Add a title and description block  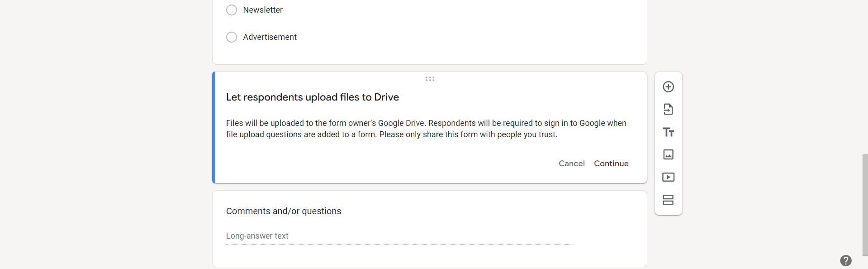click(668, 132)
